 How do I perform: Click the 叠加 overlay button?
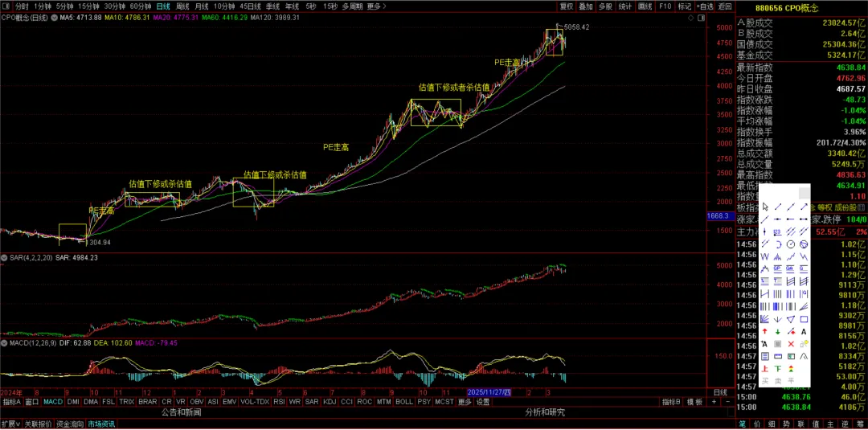click(586, 6)
